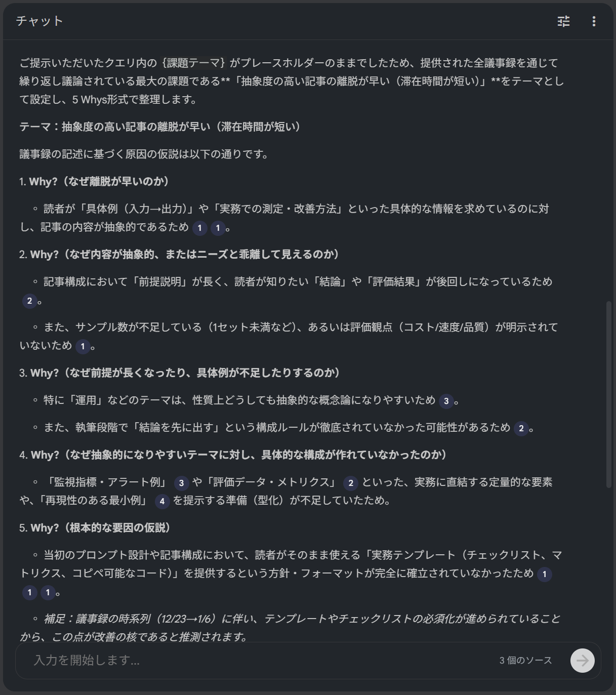Image resolution: width=616 pixels, height=695 pixels.
Task: Click the 3 個のソース source count
Action: coord(525,661)
